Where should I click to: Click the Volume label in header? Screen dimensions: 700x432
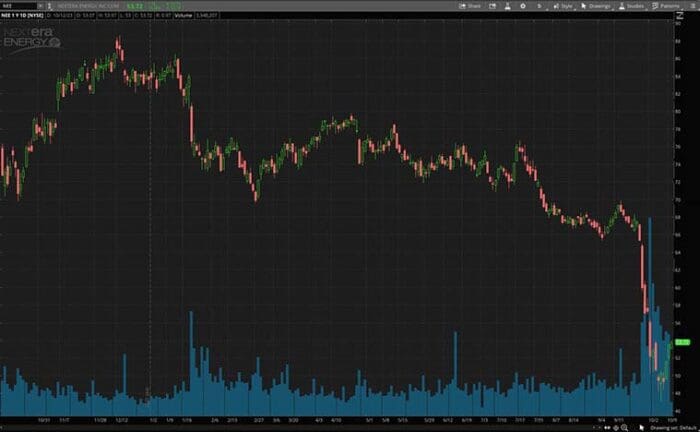pos(183,15)
